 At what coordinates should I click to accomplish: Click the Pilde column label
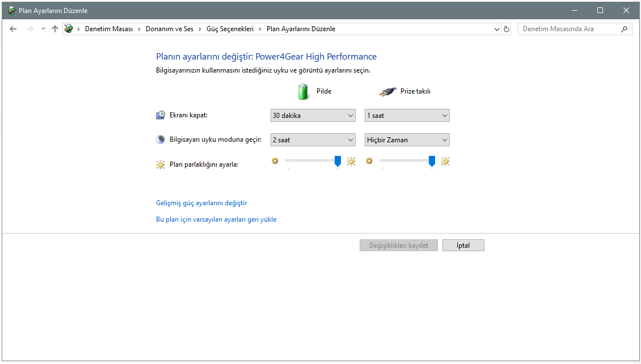click(324, 91)
